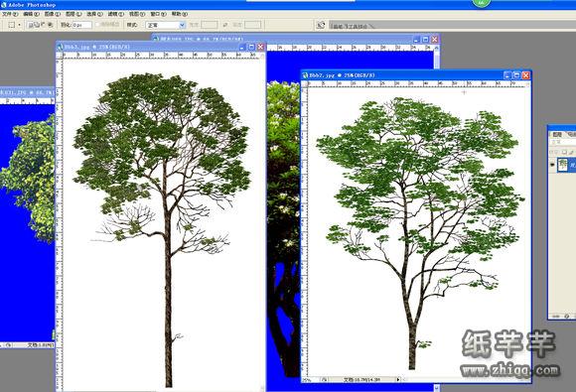The height and width of the screenshot is (392, 576).
Task: Click the lock transparent pixels icon in Layers panel
Action: coord(552,152)
